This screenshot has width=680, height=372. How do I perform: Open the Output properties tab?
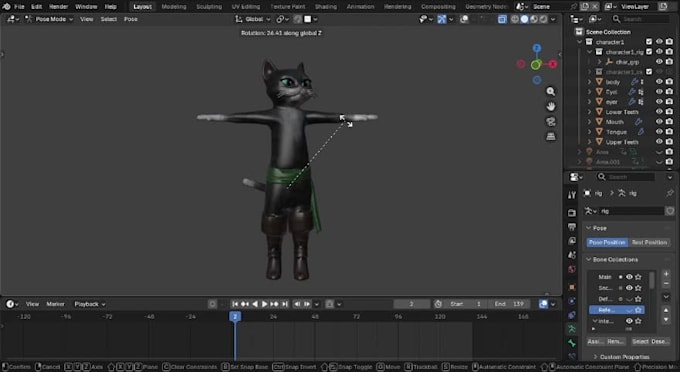pos(572,227)
